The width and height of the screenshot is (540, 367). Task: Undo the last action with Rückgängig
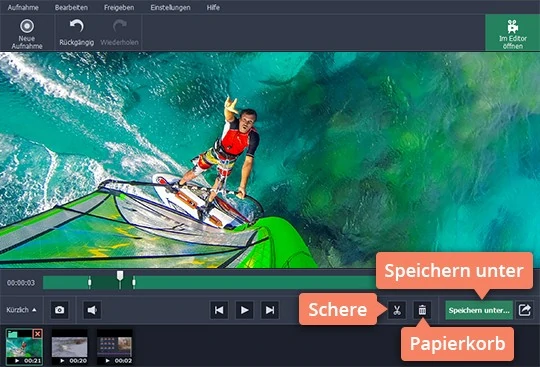pyautogui.click(x=76, y=33)
